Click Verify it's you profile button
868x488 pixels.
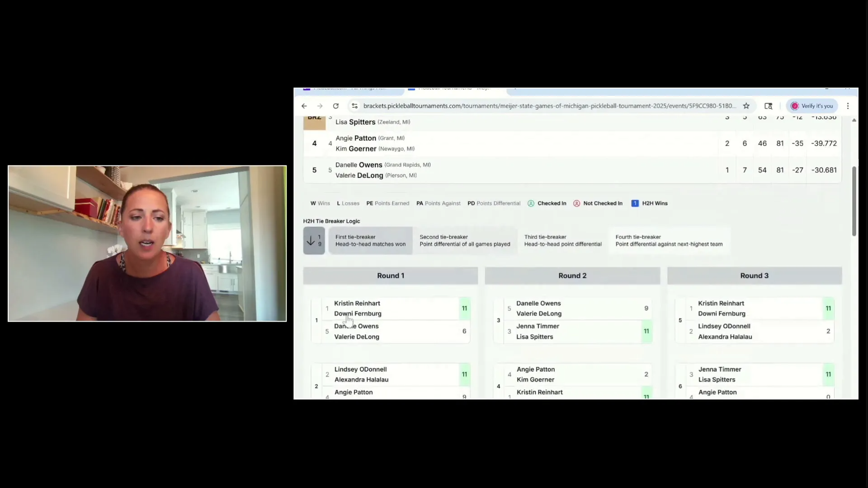point(812,106)
